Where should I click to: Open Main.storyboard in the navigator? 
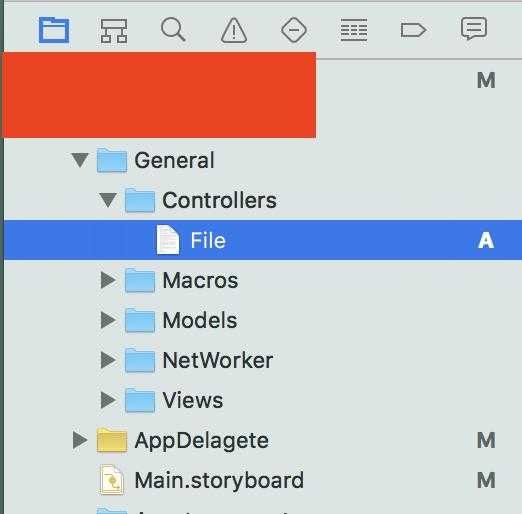(x=219, y=480)
